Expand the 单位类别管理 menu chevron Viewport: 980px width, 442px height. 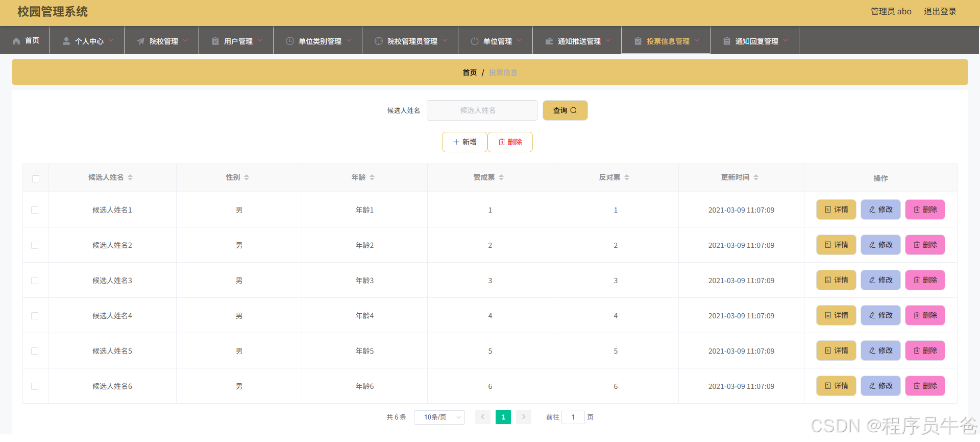(x=349, y=40)
